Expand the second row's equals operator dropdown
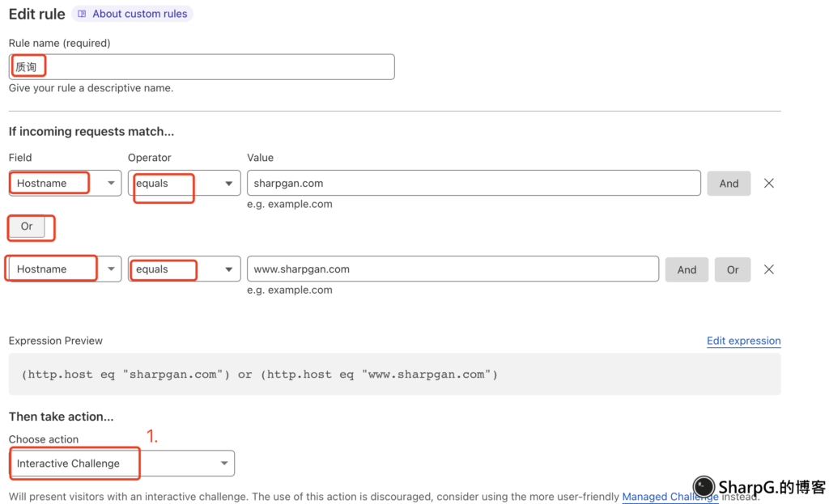The height and width of the screenshot is (504, 829). click(184, 269)
